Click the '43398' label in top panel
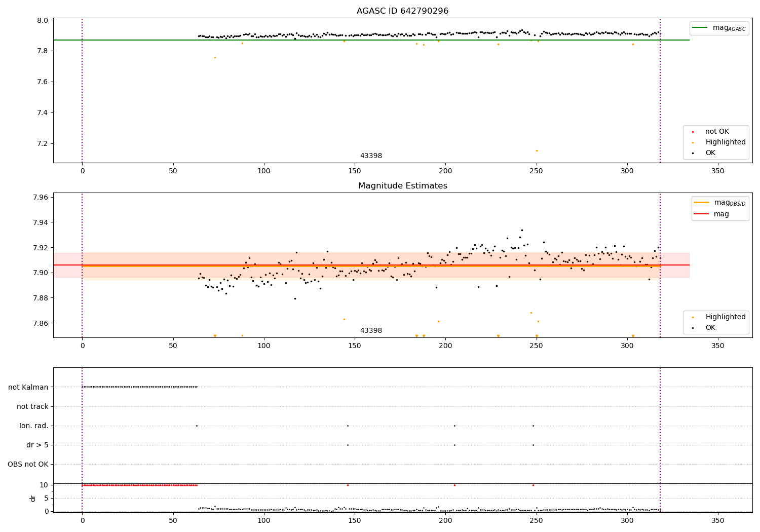 tap(371, 156)
